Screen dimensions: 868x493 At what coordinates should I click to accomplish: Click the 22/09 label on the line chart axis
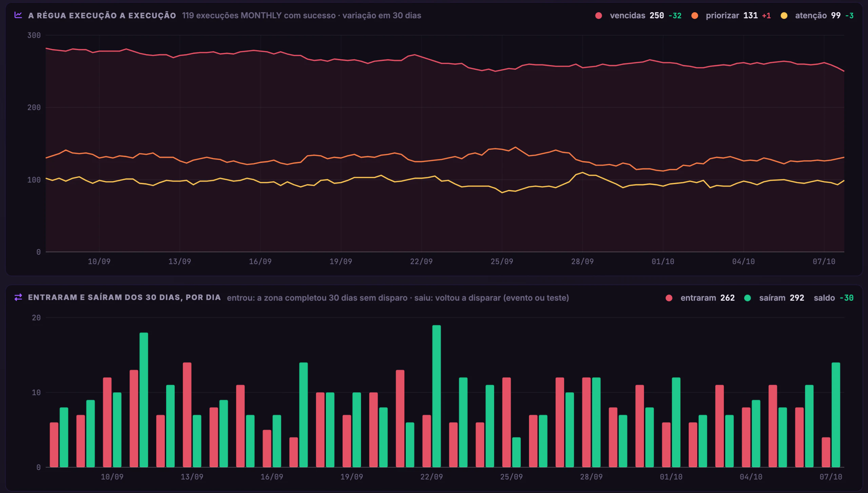(x=421, y=261)
